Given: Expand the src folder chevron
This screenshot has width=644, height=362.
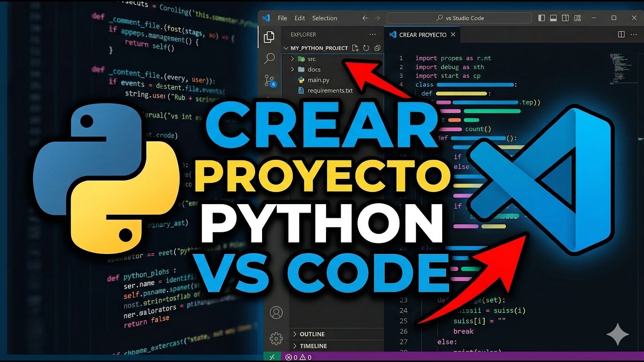Looking at the screenshot, I should (292, 59).
